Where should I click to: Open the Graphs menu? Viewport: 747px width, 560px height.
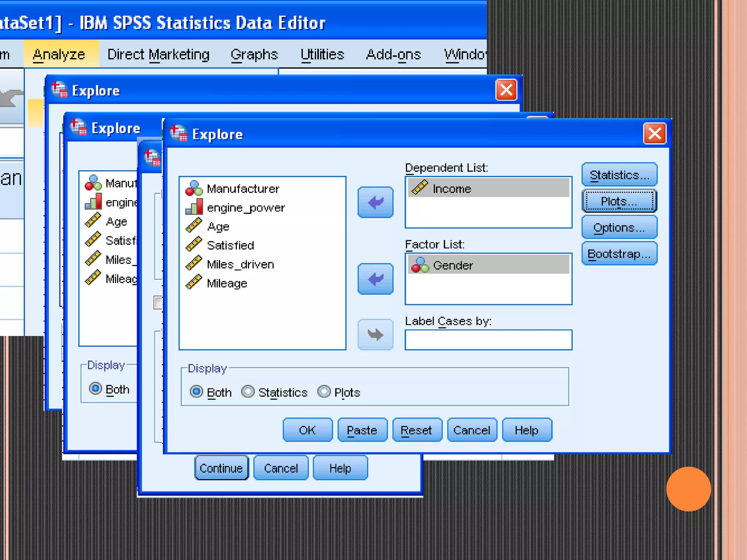coord(254,55)
